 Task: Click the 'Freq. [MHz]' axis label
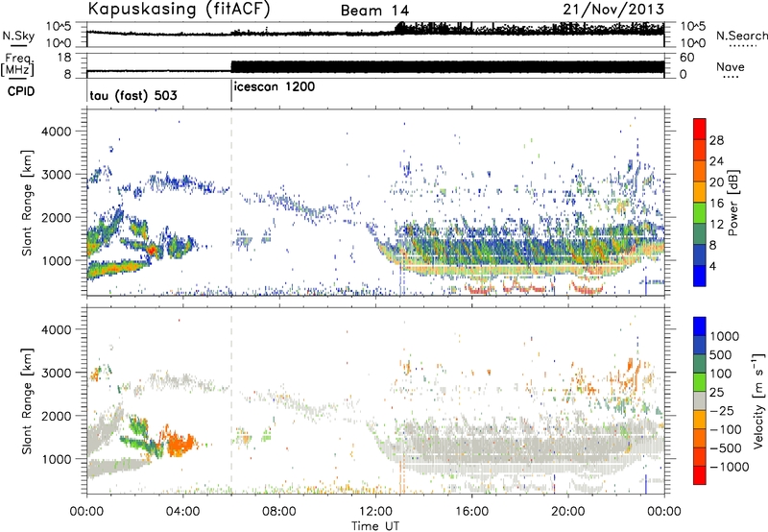pyautogui.click(x=17, y=64)
